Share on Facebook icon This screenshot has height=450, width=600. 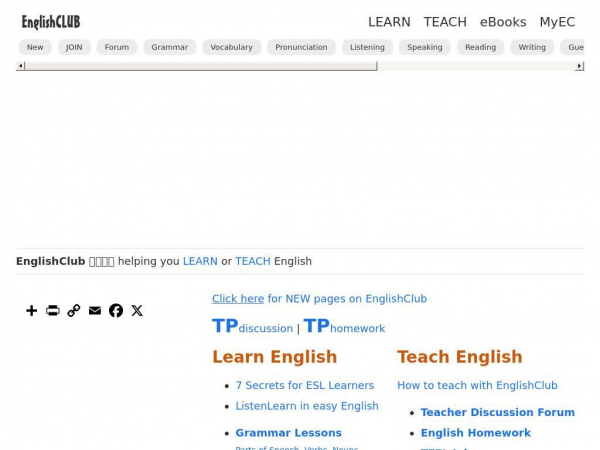(x=116, y=310)
